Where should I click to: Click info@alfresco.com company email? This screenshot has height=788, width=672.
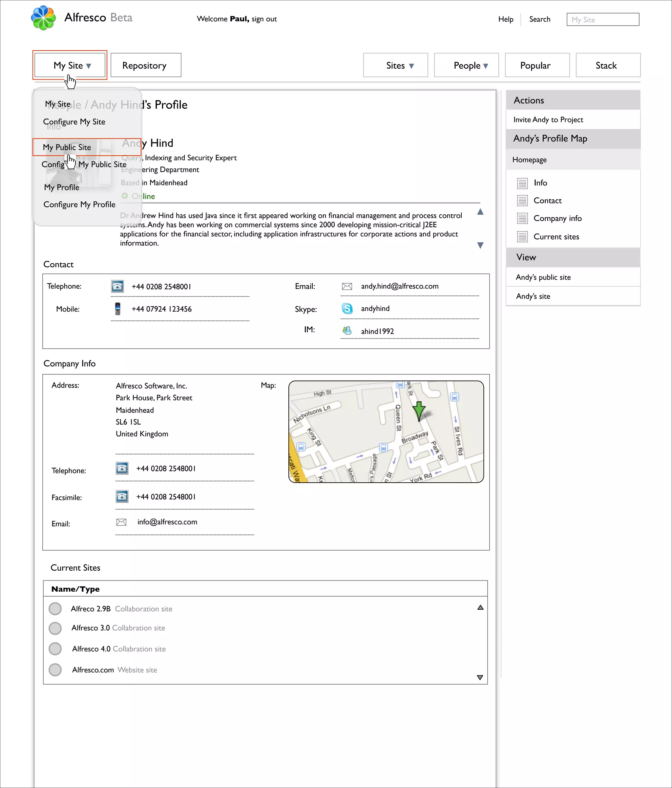[167, 522]
